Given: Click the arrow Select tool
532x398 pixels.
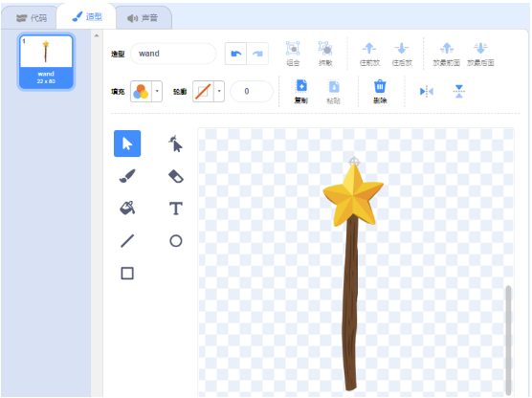Looking at the screenshot, I should point(127,144).
